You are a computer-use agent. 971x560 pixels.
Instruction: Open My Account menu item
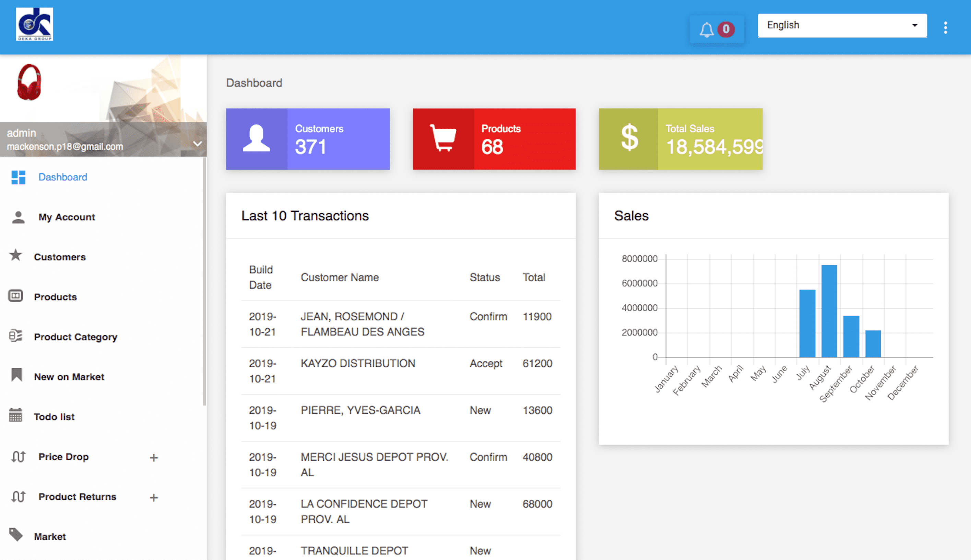pos(67,217)
